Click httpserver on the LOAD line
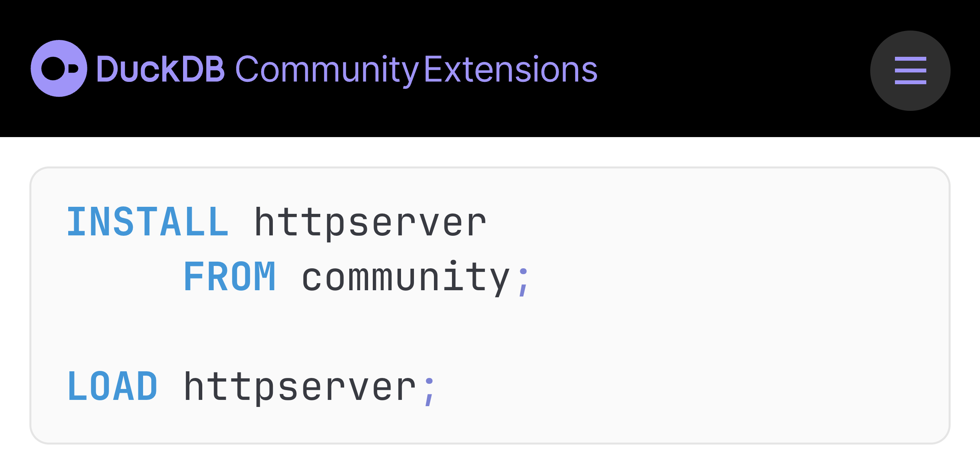Image resolution: width=980 pixels, height=470 pixels. click(300, 389)
